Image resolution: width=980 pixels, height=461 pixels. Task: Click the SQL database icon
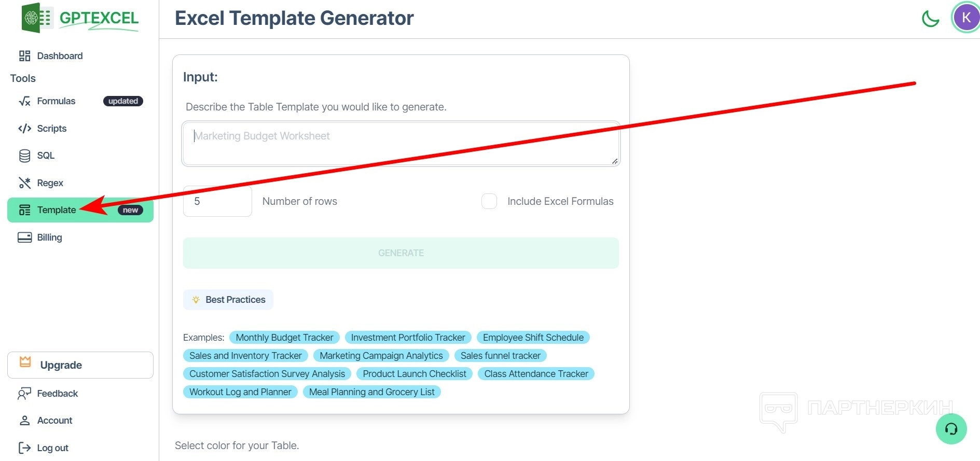tap(24, 156)
